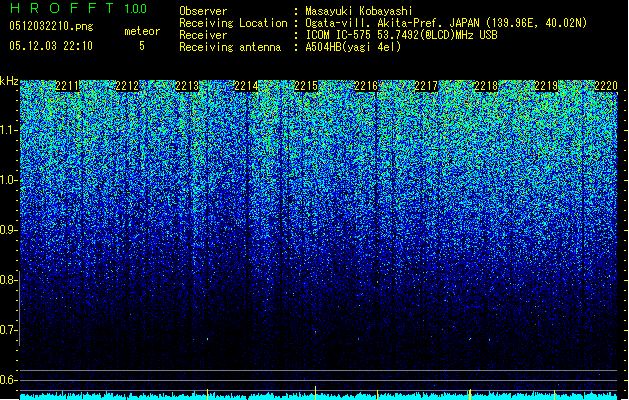
Task: Click the 2216 time marker
Action: (x=366, y=86)
